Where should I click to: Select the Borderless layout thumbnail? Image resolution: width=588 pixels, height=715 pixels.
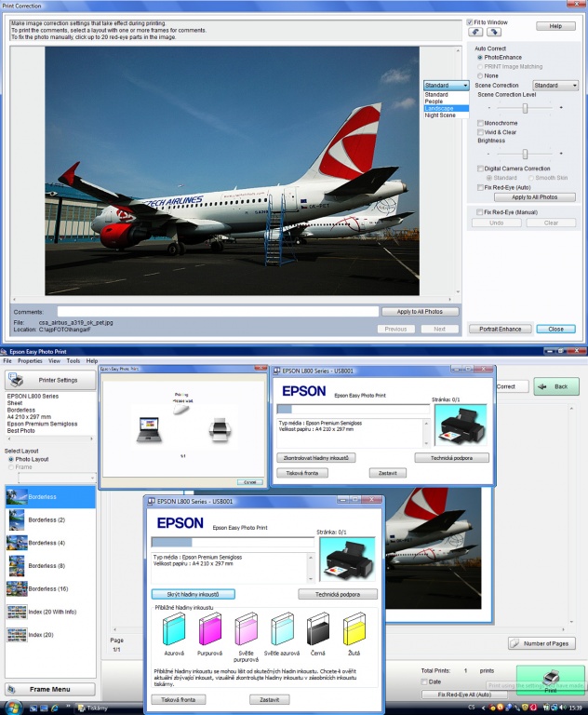click(17, 497)
